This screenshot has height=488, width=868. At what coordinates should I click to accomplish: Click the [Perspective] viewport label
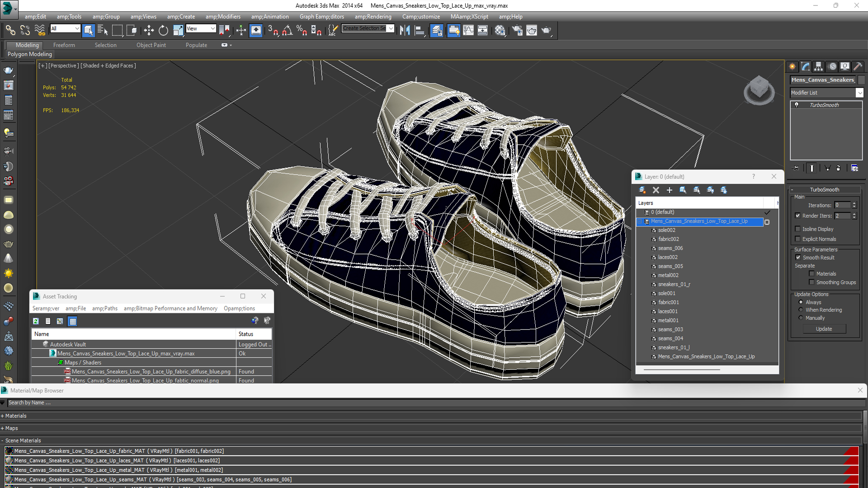click(x=63, y=66)
